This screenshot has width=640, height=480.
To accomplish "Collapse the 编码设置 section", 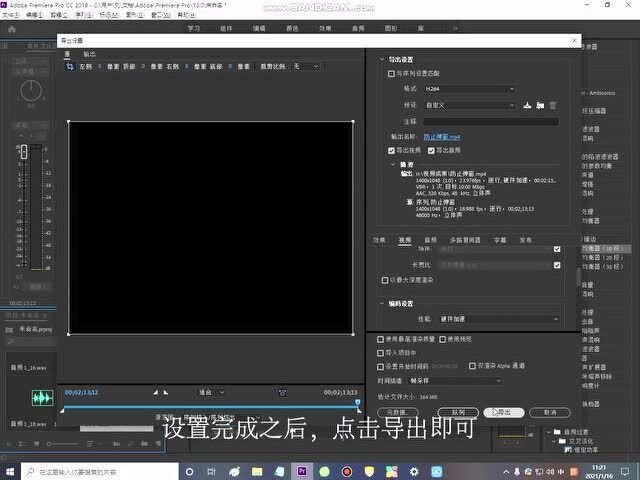I will point(382,303).
